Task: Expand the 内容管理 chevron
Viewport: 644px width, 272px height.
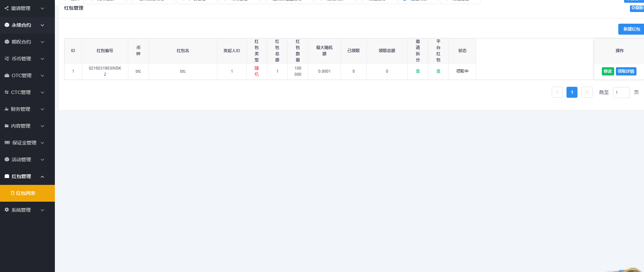Action: [43, 126]
